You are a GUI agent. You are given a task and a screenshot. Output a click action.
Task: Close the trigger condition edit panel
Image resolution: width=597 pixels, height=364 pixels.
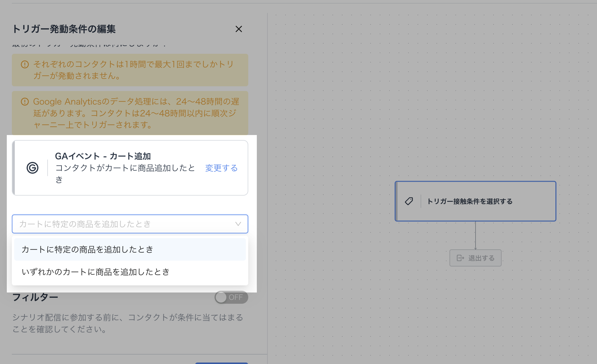coord(239,29)
